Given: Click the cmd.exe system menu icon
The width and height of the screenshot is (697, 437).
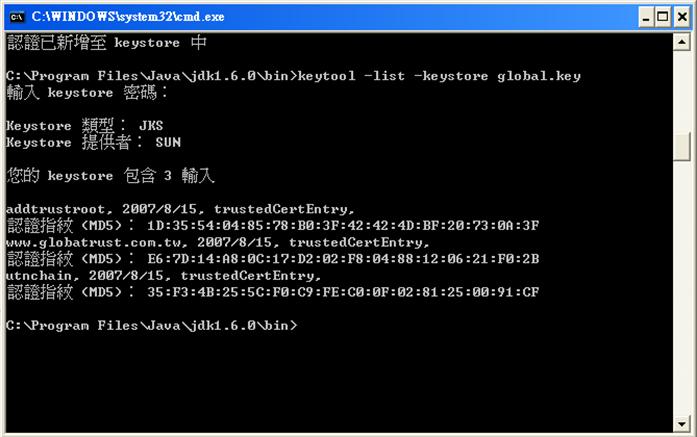Looking at the screenshot, I should click(x=16, y=17).
